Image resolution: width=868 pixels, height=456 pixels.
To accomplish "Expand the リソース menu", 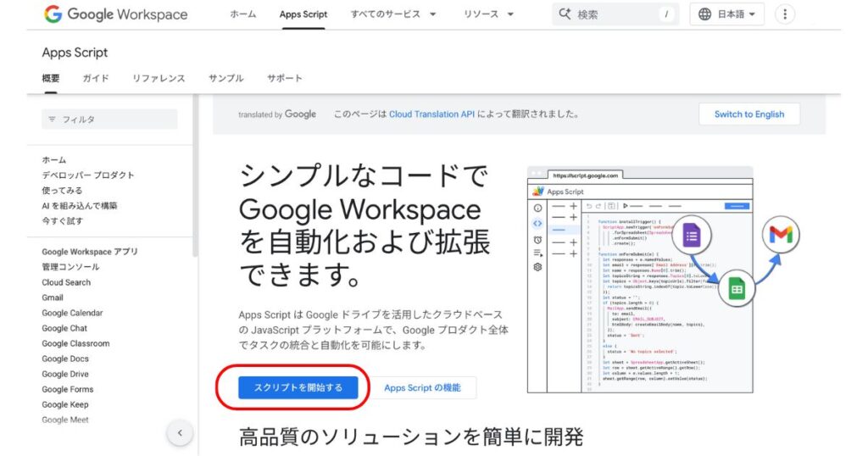I will [x=489, y=14].
